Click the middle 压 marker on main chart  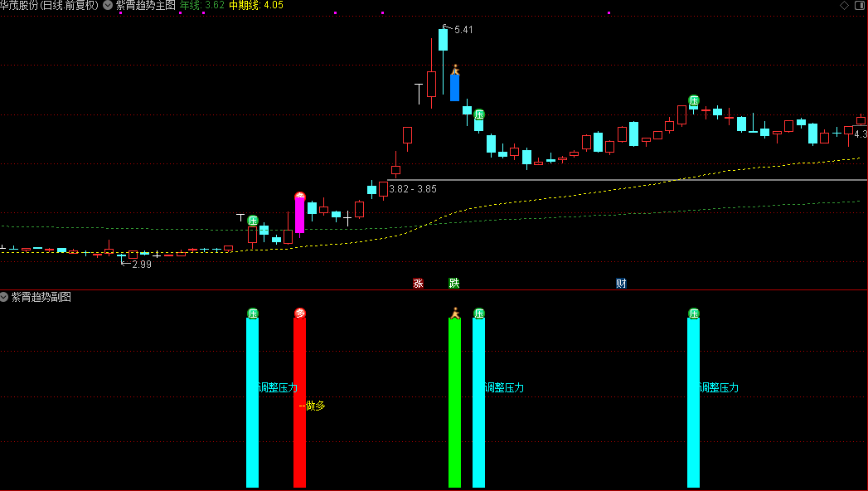(479, 114)
